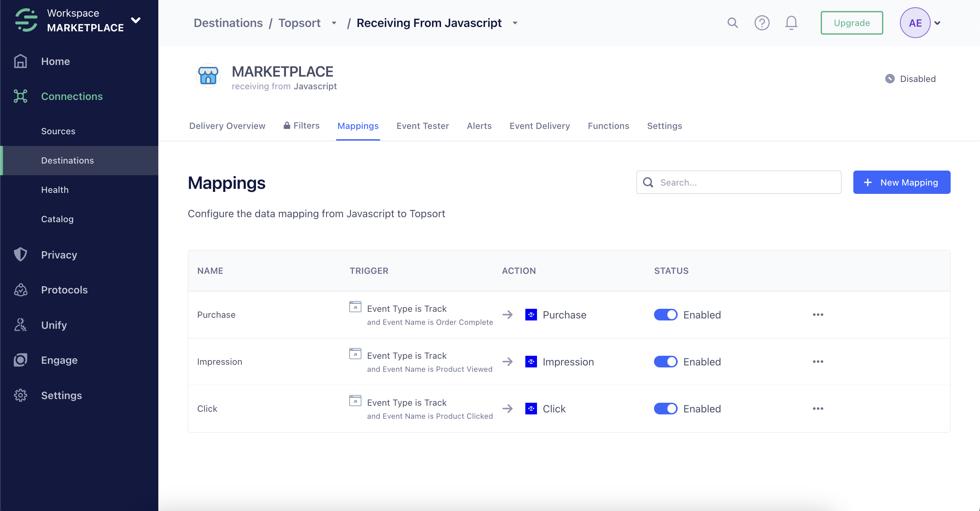Click the Privacy shield icon
The image size is (980, 511).
coord(20,255)
